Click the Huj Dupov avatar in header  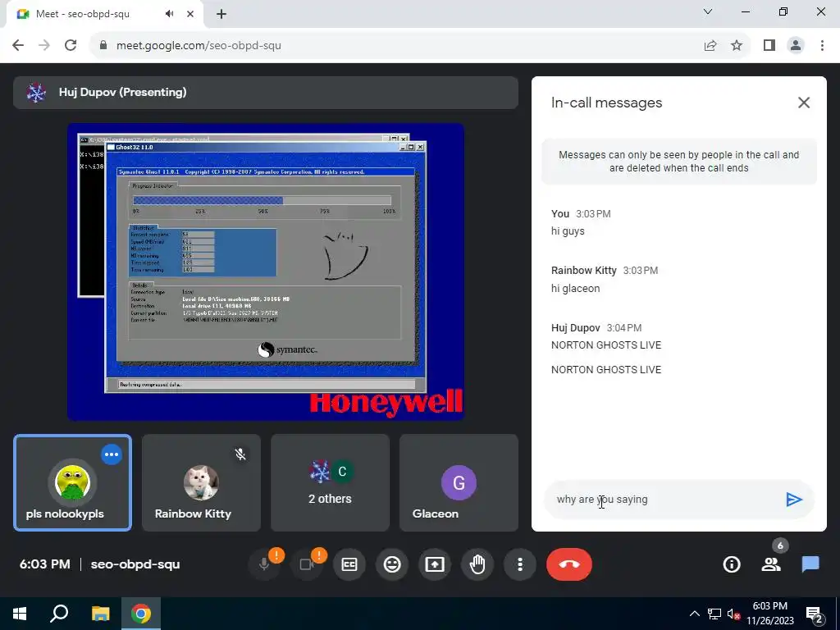(x=36, y=93)
